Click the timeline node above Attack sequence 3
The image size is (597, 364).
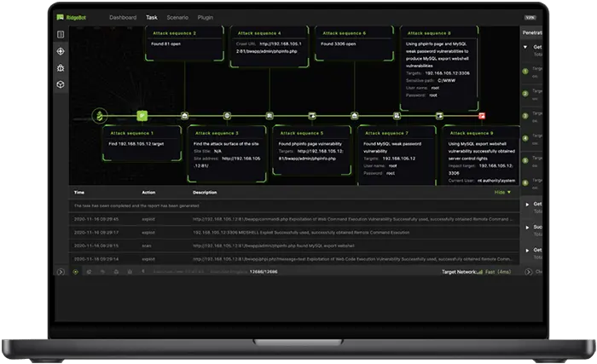point(227,116)
